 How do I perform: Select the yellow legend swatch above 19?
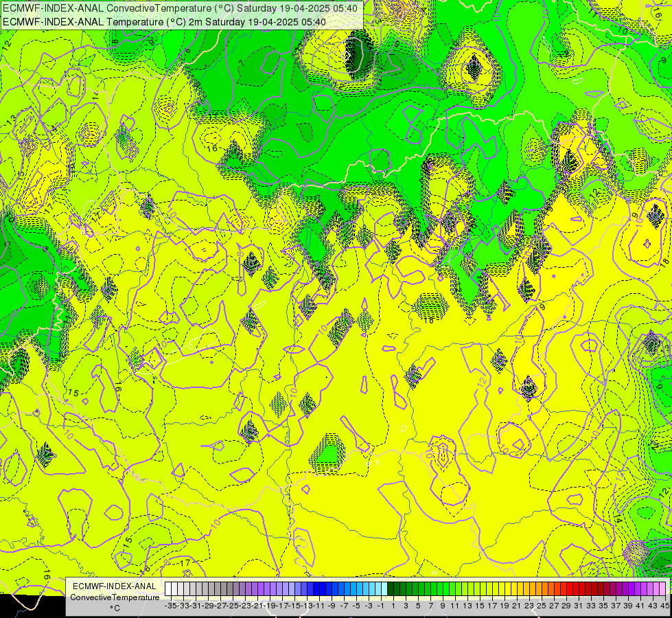tap(502, 589)
